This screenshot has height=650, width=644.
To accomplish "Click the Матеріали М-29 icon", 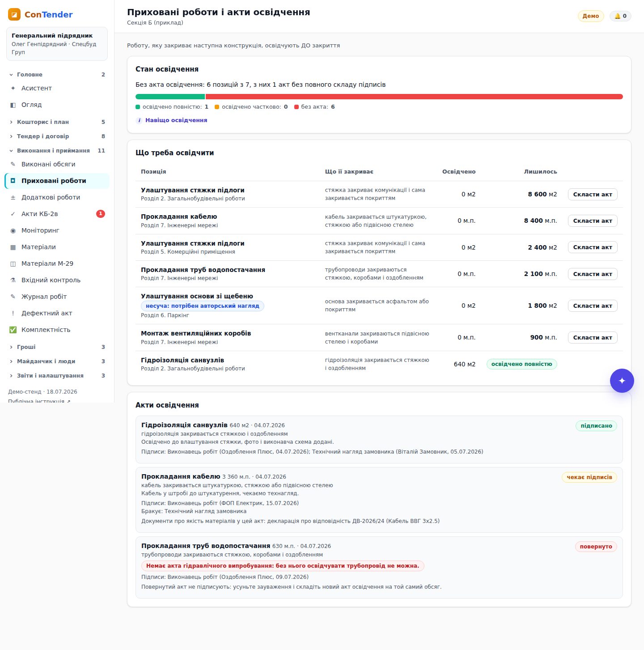I will [x=13, y=263].
